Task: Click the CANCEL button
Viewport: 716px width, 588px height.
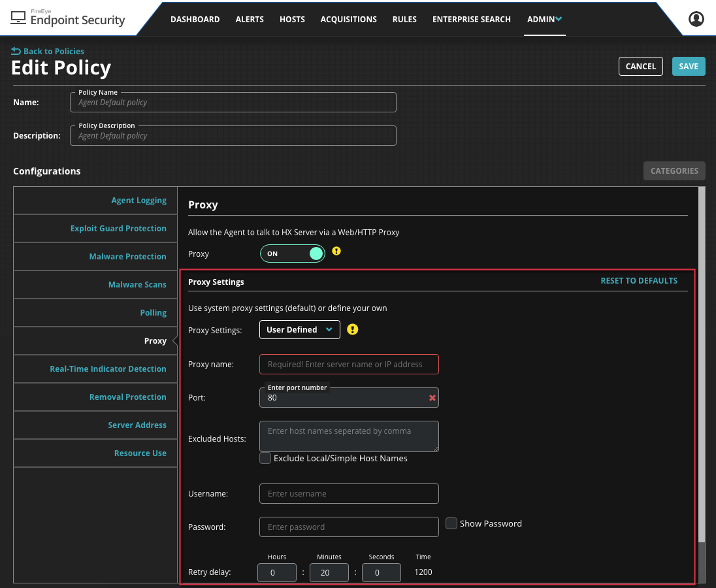Action: (x=641, y=66)
